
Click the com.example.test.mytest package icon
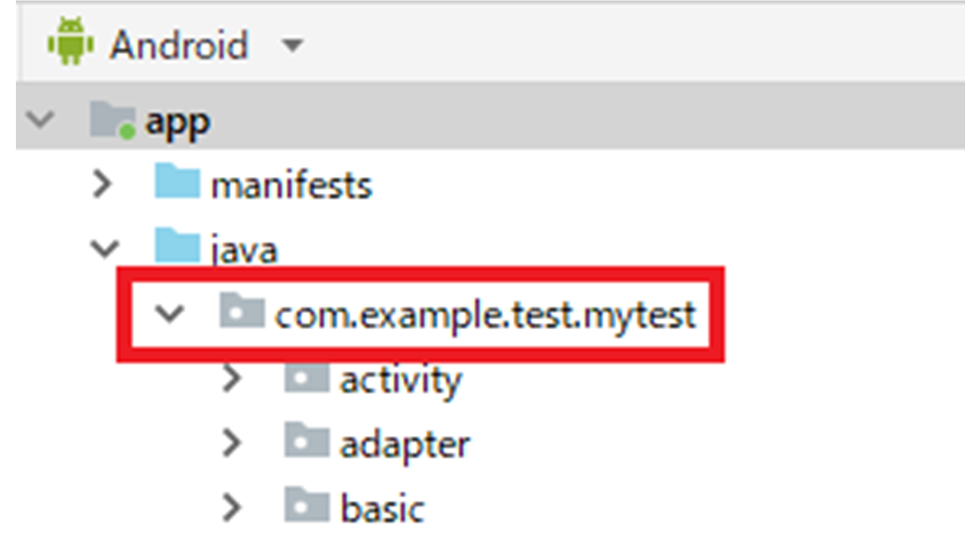point(242,310)
